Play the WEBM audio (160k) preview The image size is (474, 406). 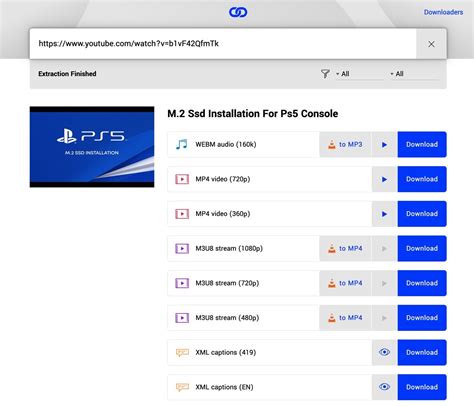(x=384, y=144)
